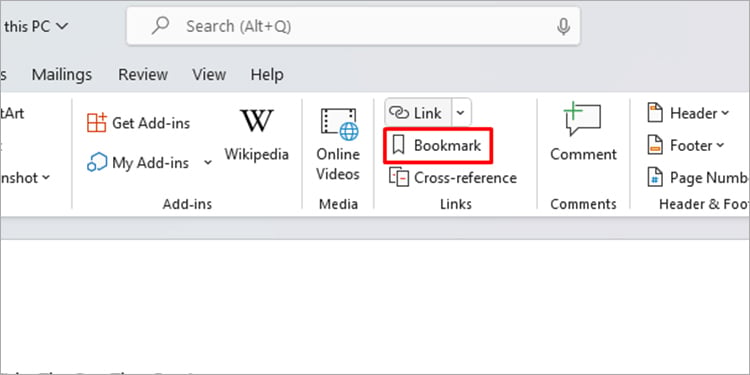
Task: Click the microphone icon in search box
Action: coord(563,26)
